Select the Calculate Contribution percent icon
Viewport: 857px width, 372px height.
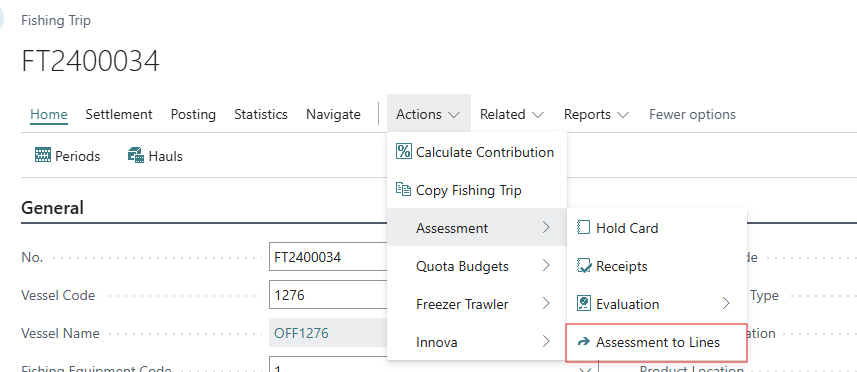coord(403,152)
